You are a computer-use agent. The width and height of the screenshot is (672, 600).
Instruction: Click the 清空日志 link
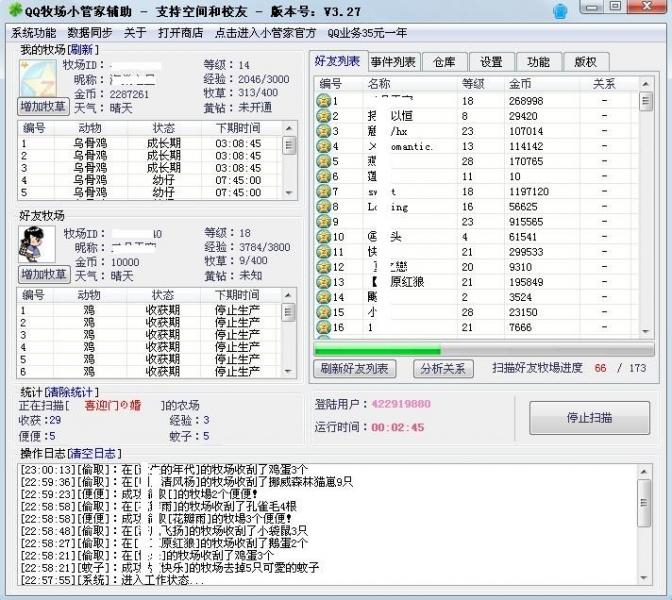pos(93,453)
